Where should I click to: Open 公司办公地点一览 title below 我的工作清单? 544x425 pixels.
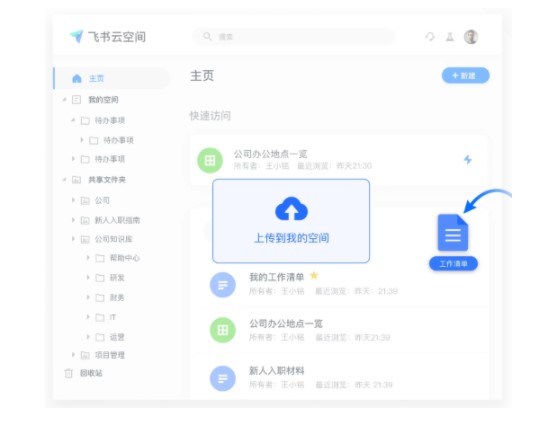coord(286,324)
